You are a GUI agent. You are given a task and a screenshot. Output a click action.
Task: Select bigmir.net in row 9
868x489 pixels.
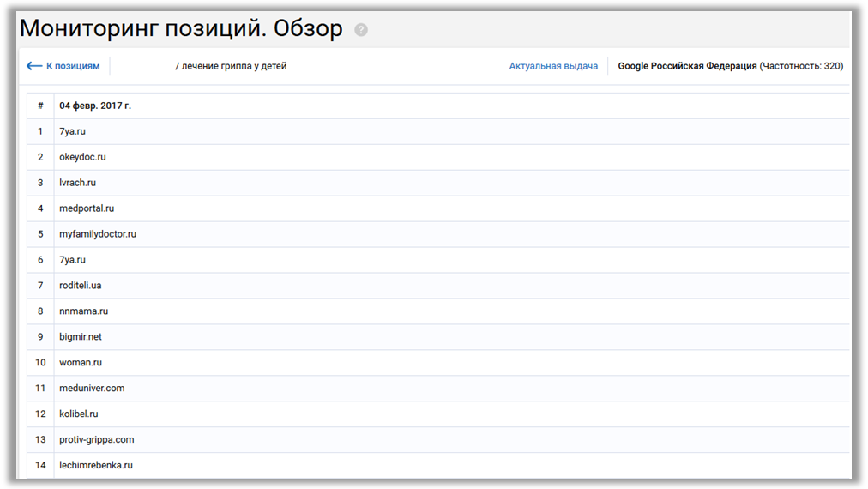click(81, 336)
